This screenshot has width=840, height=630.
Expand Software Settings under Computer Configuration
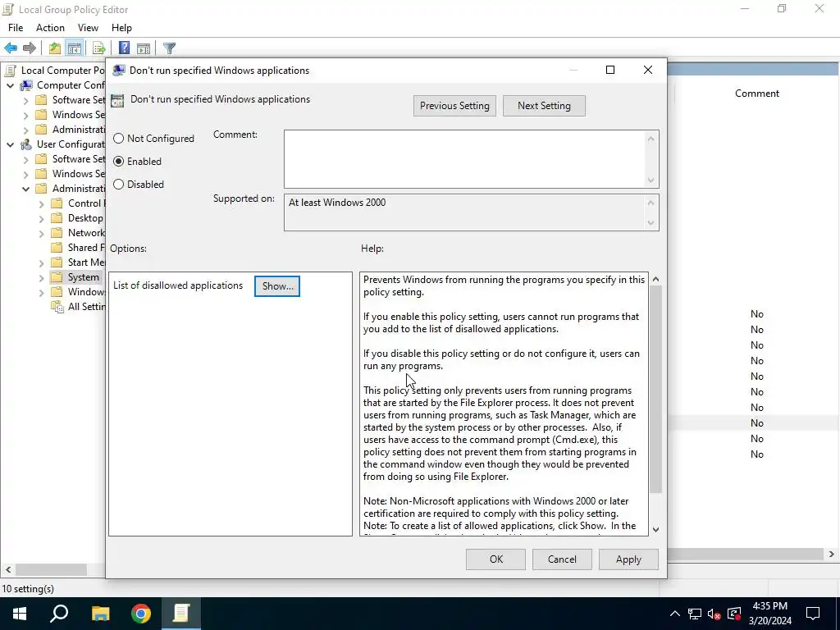click(x=25, y=100)
